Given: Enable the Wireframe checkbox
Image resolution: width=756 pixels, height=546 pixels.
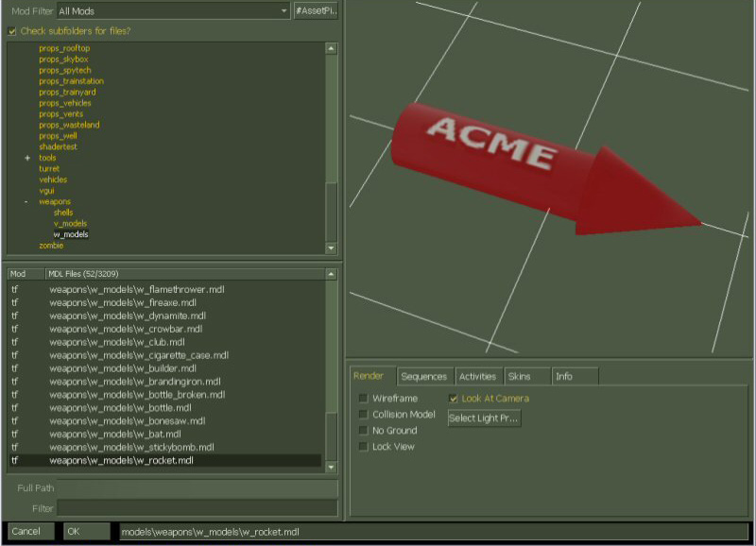Looking at the screenshot, I should coord(364,398).
